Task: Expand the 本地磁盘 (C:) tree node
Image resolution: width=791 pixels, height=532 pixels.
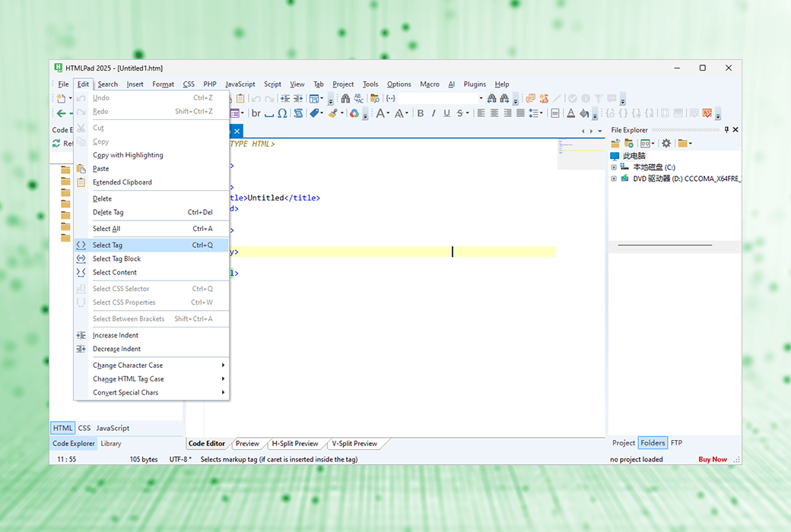Action: pyautogui.click(x=614, y=167)
